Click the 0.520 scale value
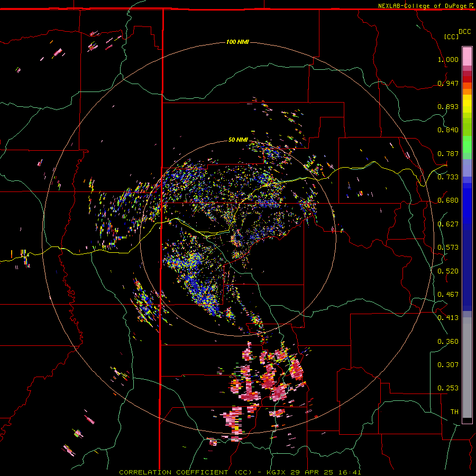This screenshot has height=476, width=476. 448,271
